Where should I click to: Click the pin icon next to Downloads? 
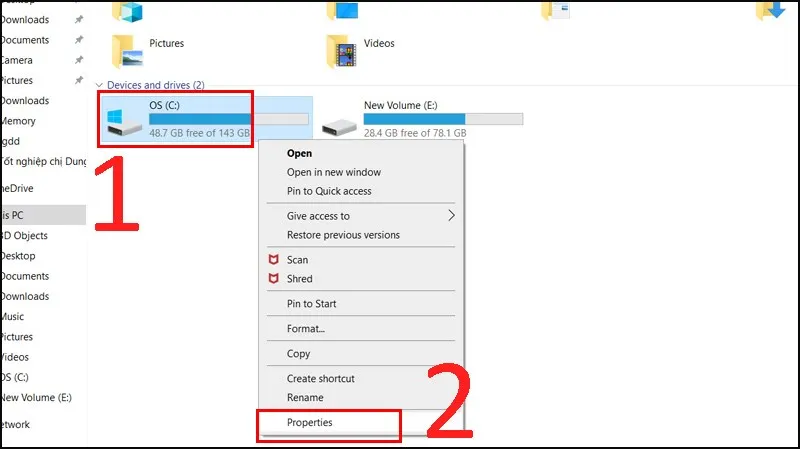77,20
